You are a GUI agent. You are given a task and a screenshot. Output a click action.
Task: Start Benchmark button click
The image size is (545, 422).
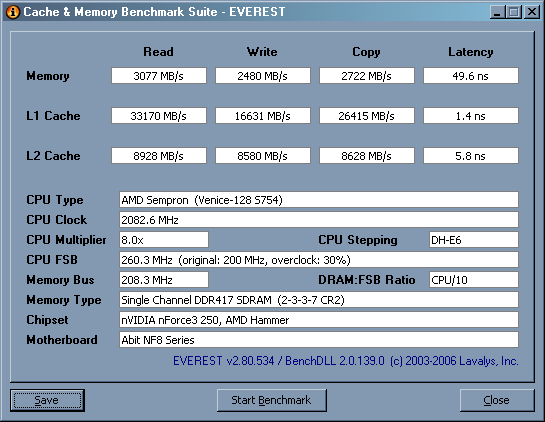click(271, 400)
